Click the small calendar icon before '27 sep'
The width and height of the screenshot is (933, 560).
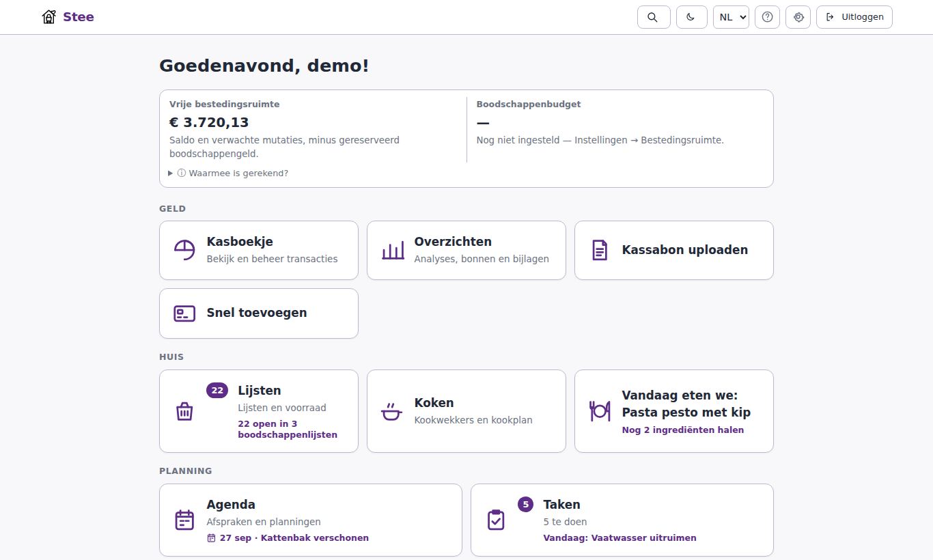click(212, 538)
